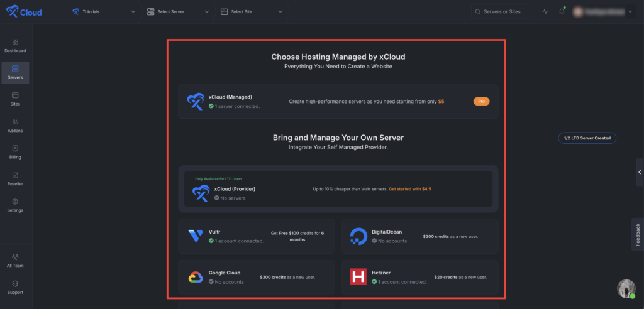
Task: Click the DigitalOcean logo icon
Action: pos(358,236)
